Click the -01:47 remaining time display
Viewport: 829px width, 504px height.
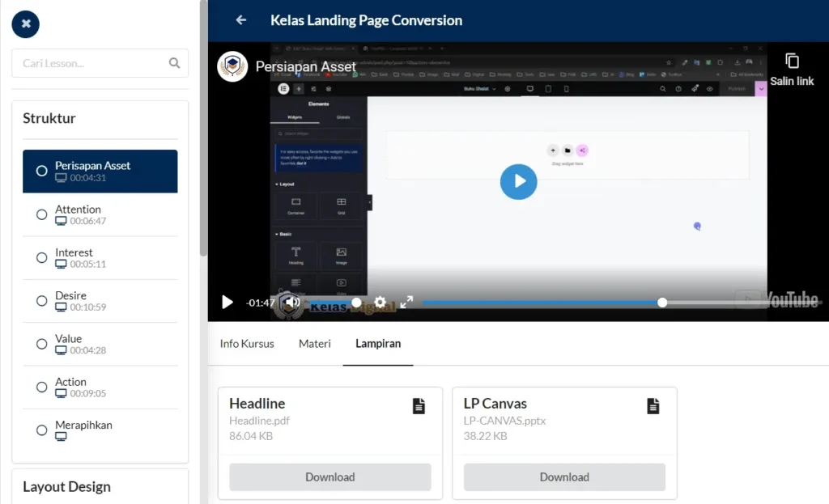click(260, 303)
